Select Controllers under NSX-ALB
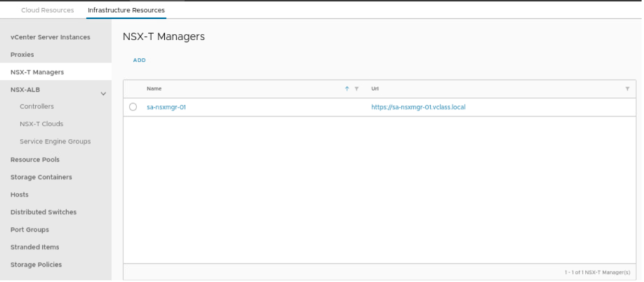Viewport: 644px width, 282px height. [36, 107]
